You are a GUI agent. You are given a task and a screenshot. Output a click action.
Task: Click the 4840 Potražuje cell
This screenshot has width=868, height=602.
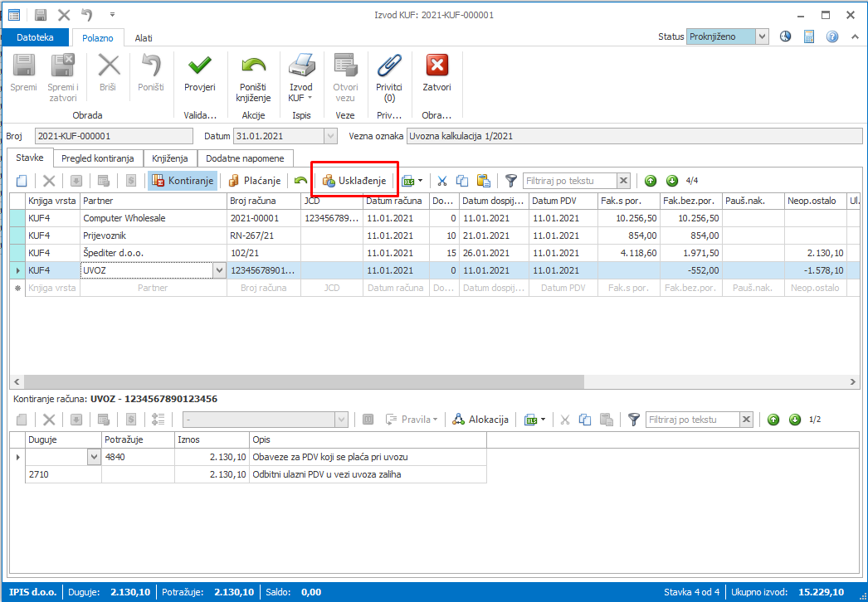(x=138, y=457)
